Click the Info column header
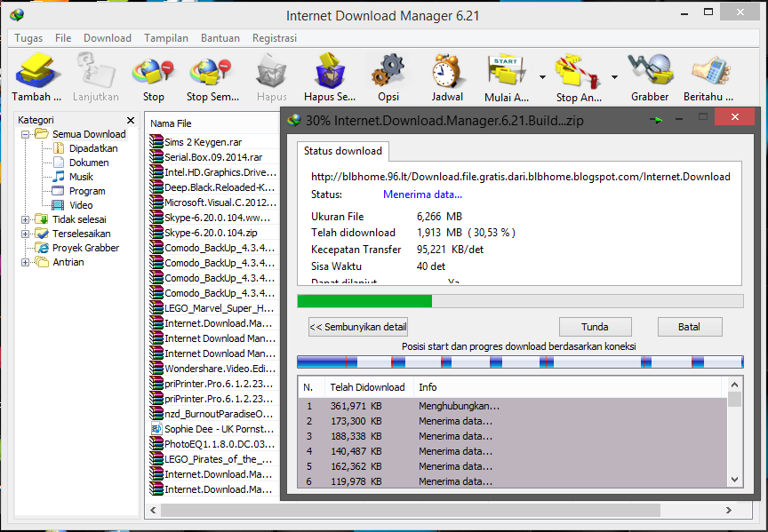Screen dimensions: 768x532 [428, 387]
